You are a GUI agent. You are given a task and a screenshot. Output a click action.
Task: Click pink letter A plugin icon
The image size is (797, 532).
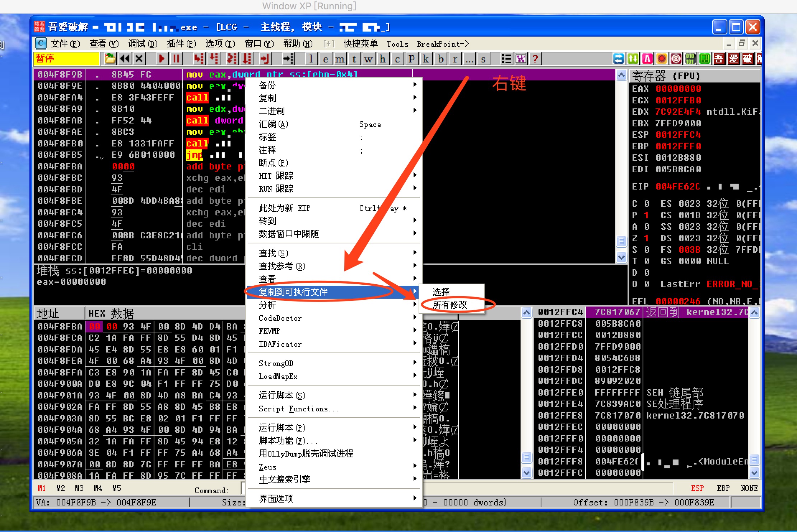pyautogui.click(x=647, y=59)
